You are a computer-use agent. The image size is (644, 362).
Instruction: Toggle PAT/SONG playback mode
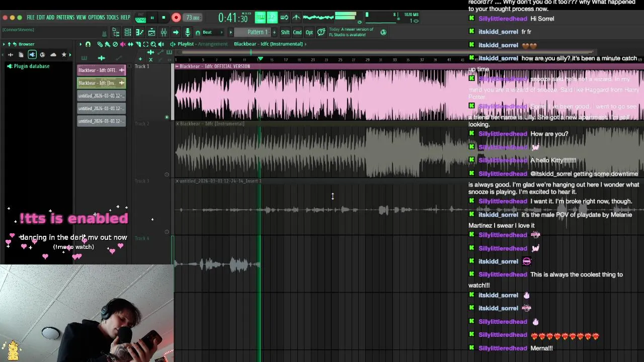140,18
